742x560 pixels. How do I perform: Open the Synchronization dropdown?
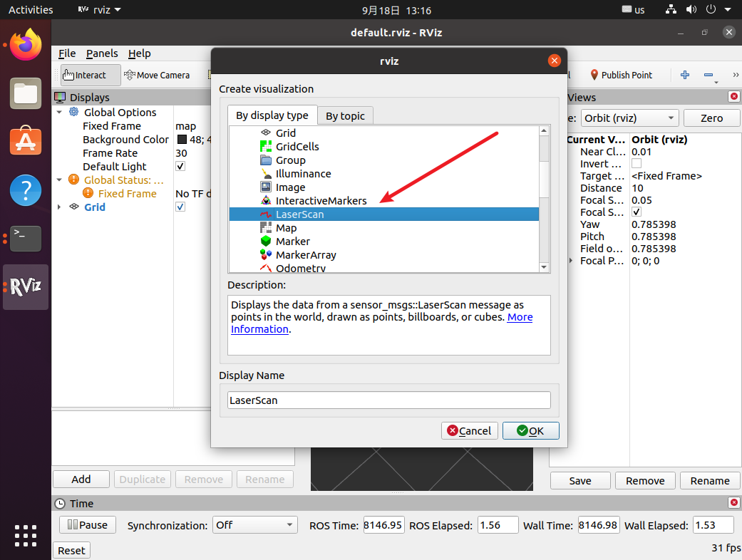coord(254,525)
